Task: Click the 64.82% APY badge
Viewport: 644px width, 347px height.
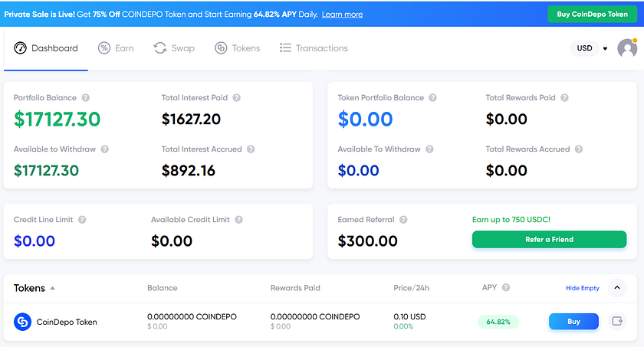Action: tap(498, 322)
